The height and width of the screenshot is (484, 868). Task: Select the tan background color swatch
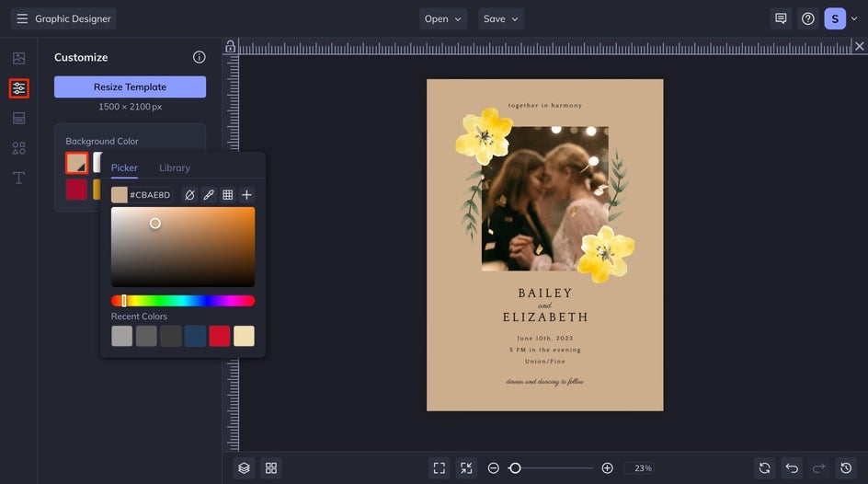[x=76, y=163]
